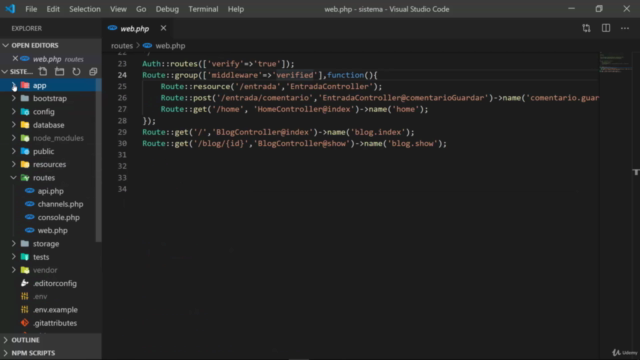Click the web.php breadcrumb segment

click(x=170, y=46)
